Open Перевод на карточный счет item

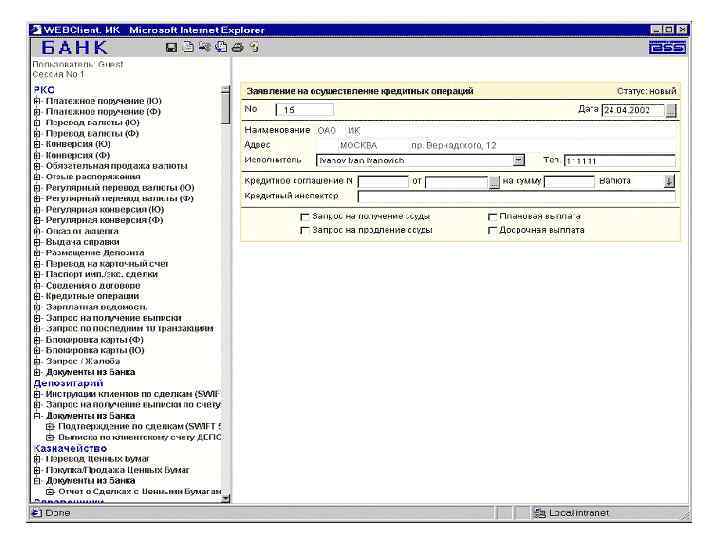(107, 264)
